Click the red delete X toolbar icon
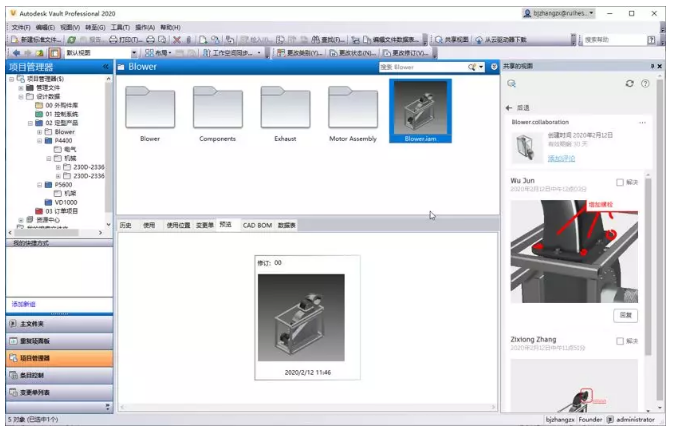Viewport: 676px width, 430px height. [x=177, y=40]
